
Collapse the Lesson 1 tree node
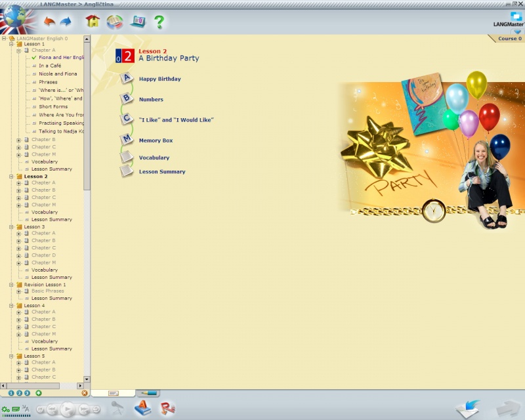(11, 44)
